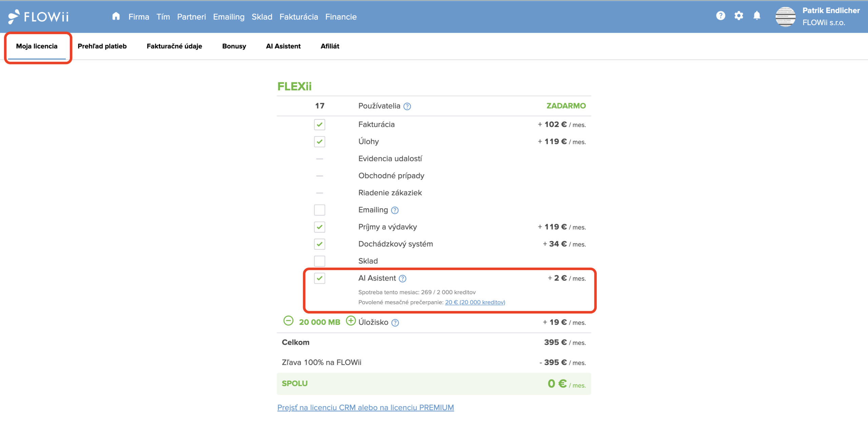This screenshot has height=431, width=868.
Task: Go to the home dashboard icon
Action: pos(116,16)
